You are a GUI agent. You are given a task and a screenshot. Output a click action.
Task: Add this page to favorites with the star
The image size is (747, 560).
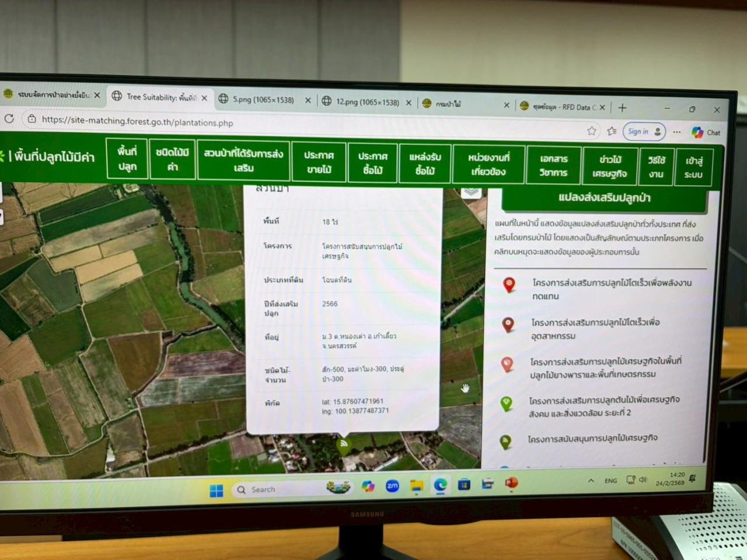click(592, 131)
